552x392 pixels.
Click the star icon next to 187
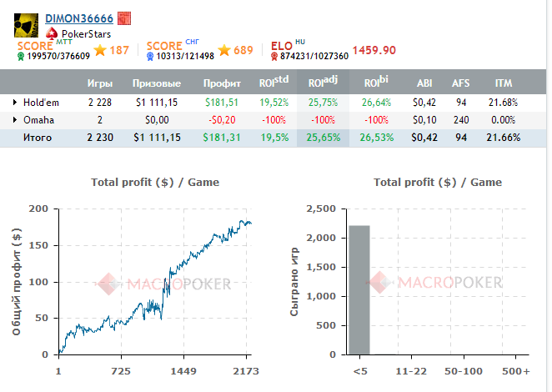pos(100,50)
